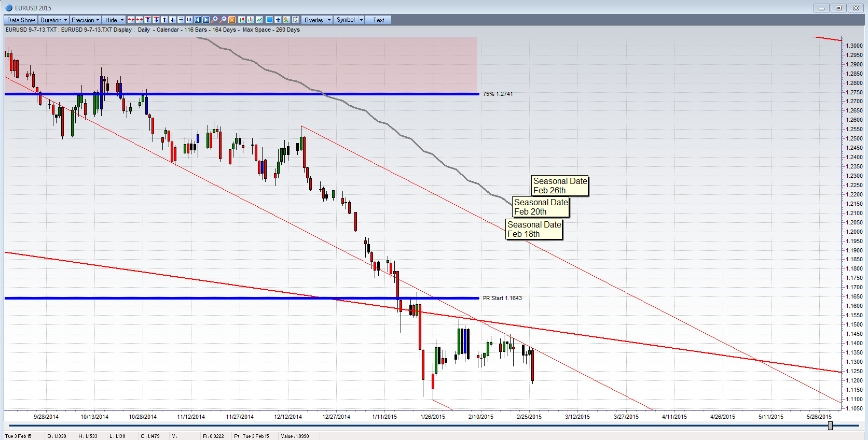
Task: Click the 12/12/2014 date axis label
Action: tap(288, 417)
